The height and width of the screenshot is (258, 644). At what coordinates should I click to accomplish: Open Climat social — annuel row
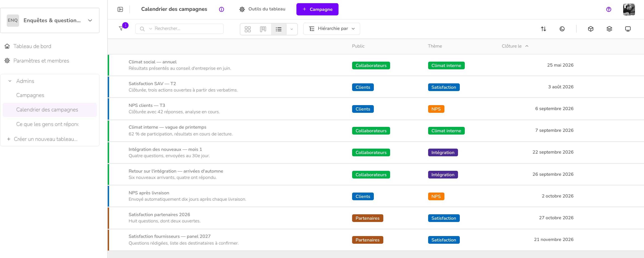pyautogui.click(x=375, y=65)
